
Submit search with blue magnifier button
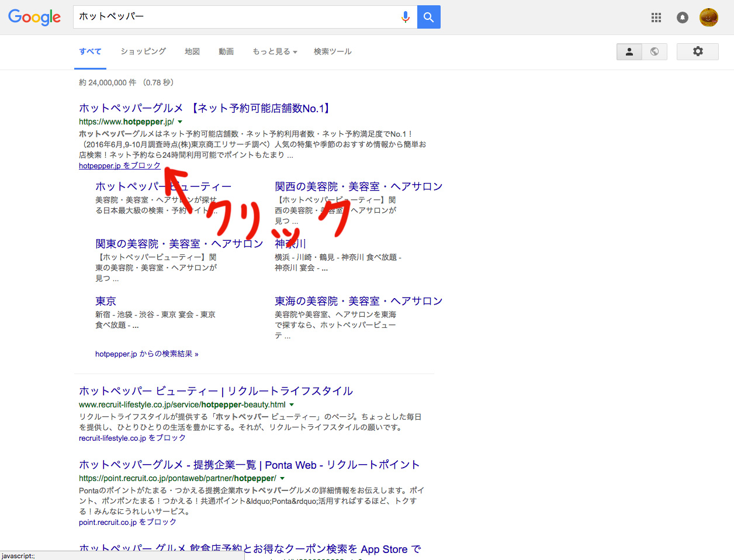pyautogui.click(x=429, y=17)
